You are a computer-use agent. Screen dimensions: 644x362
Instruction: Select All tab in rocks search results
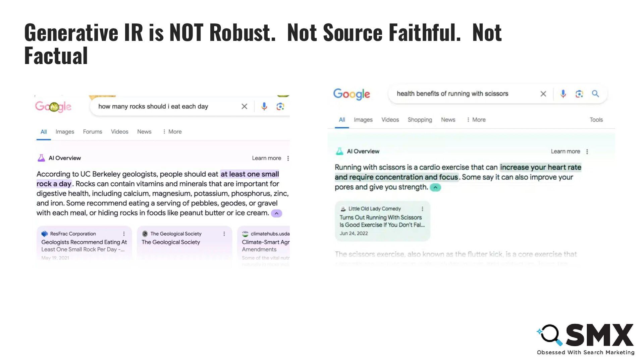click(x=44, y=132)
